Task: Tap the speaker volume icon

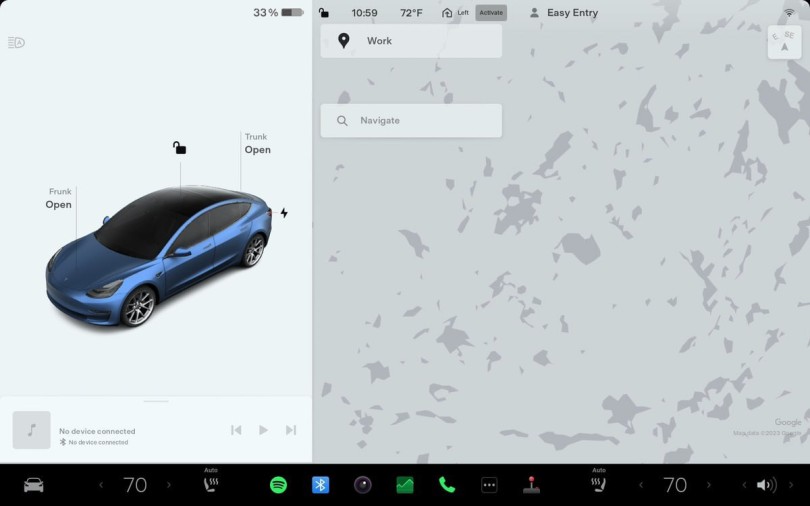Action: (767, 485)
